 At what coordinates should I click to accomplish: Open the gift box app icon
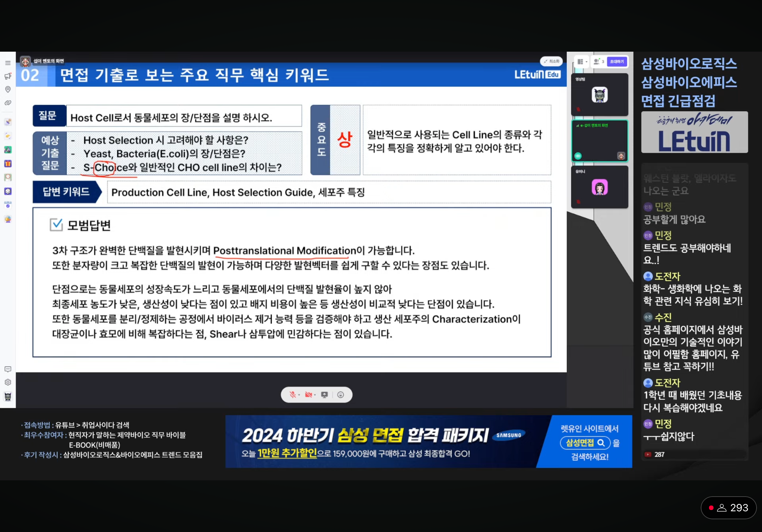point(8,164)
